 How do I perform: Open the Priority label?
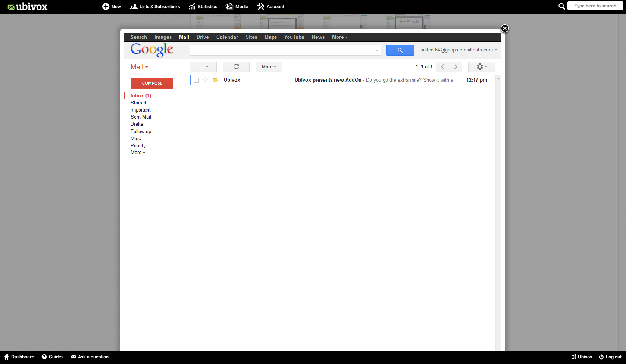click(x=138, y=146)
